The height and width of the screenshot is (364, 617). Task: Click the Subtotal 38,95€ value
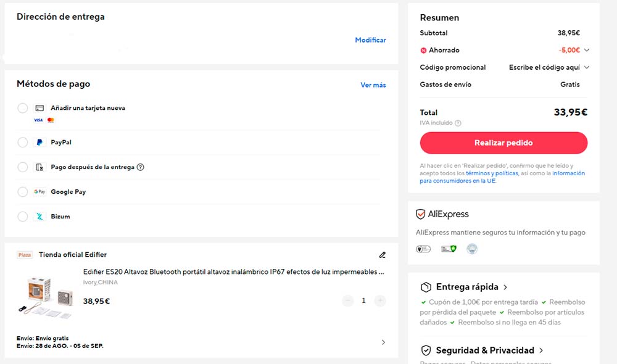coord(569,33)
